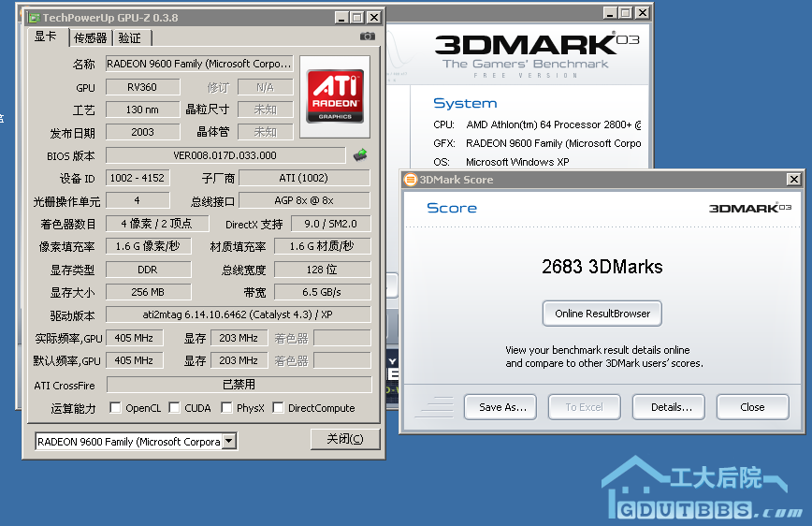Click the 关闭(C) button in GPU-Z
This screenshot has width=812, height=526.
[345, 439]
